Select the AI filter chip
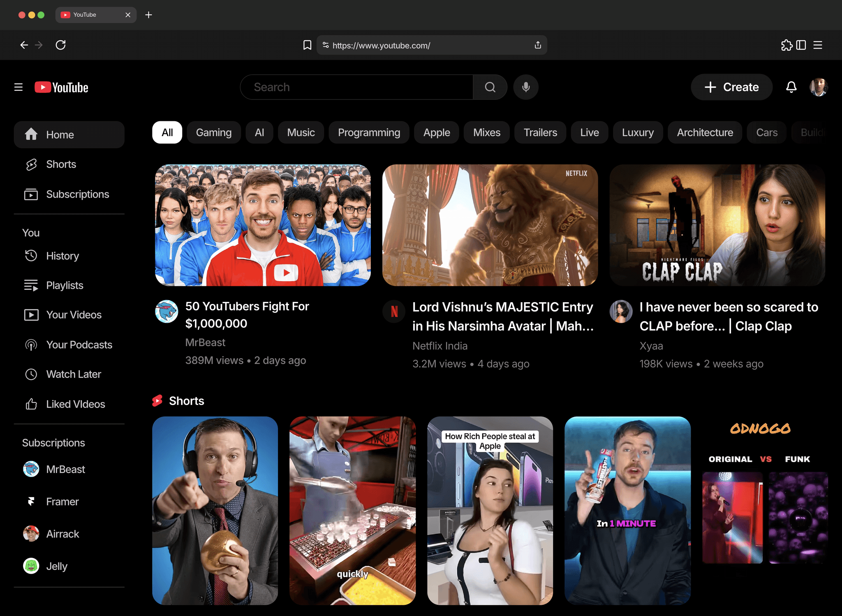Screen dimensions: 842x616 click(259, 132)
